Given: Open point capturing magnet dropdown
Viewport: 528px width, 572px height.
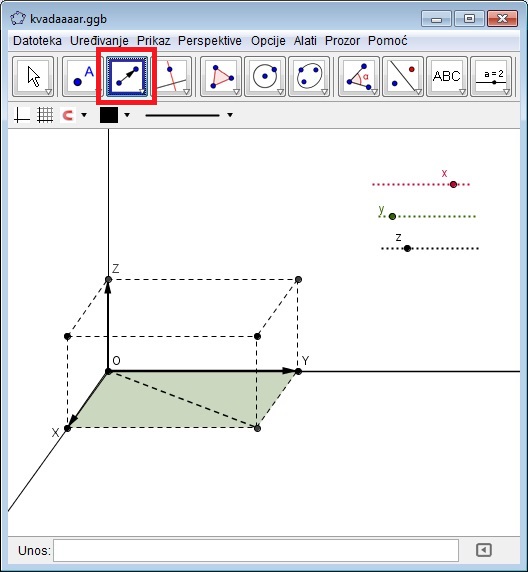Looking at the screenshot, I should point(84,115).
